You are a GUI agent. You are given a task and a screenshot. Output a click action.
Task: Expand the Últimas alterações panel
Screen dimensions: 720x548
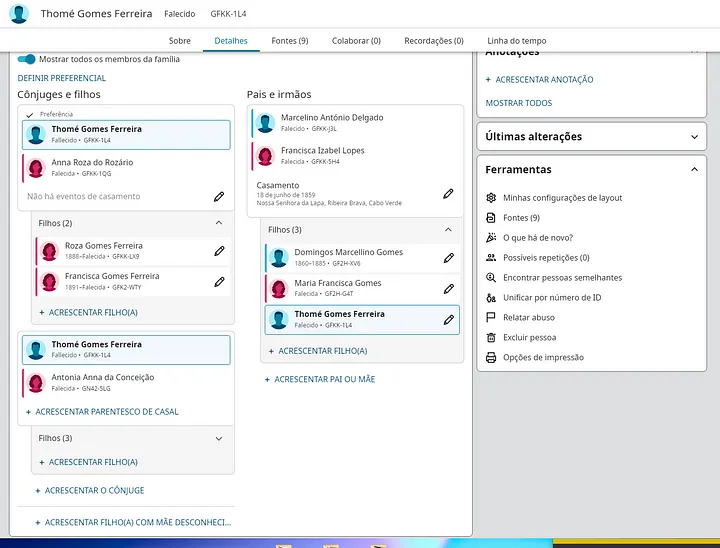pos(694,137)
